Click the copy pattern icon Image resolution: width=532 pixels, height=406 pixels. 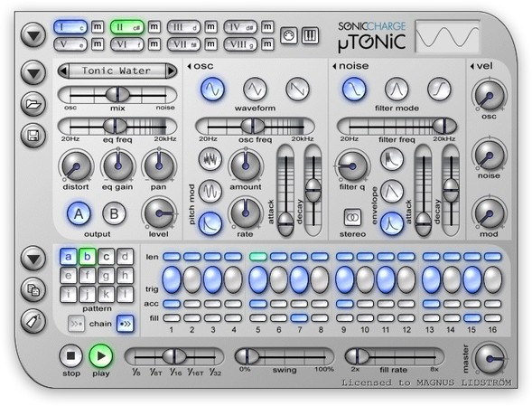point(33,289)
